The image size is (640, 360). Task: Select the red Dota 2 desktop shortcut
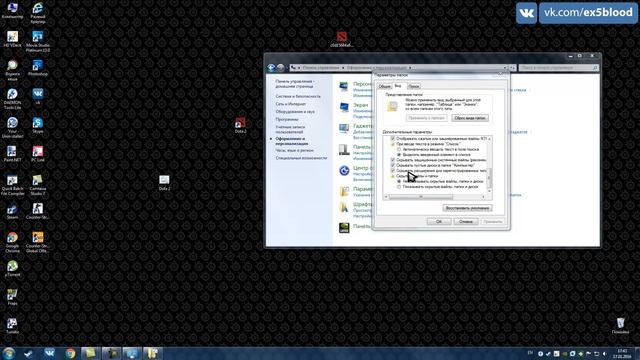[240, 125]
